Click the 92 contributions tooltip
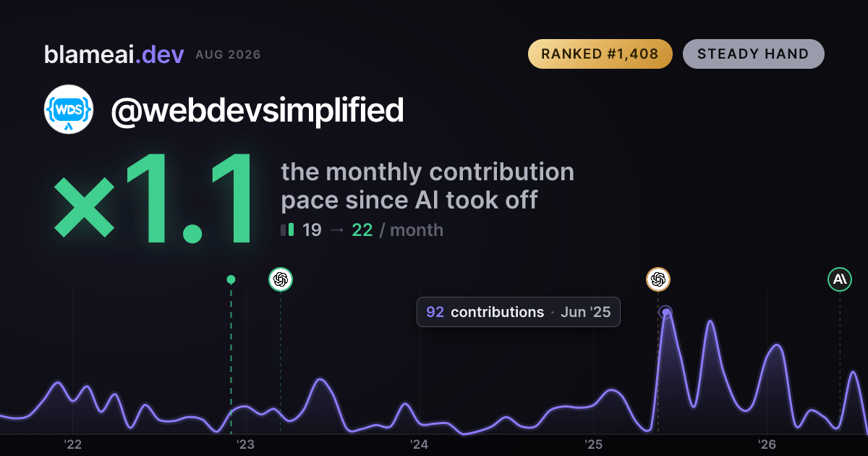This screenshot has width=868, height=456. tap(519, 312)
